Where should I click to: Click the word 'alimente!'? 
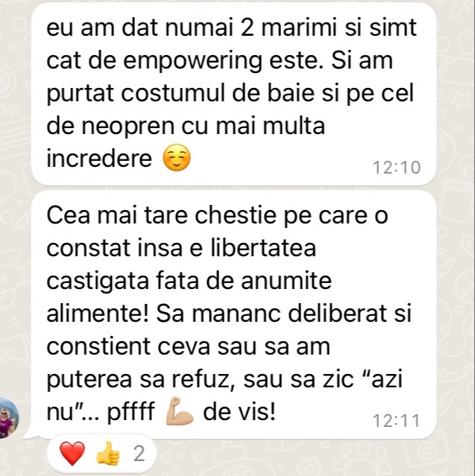(x=98, y=314)
